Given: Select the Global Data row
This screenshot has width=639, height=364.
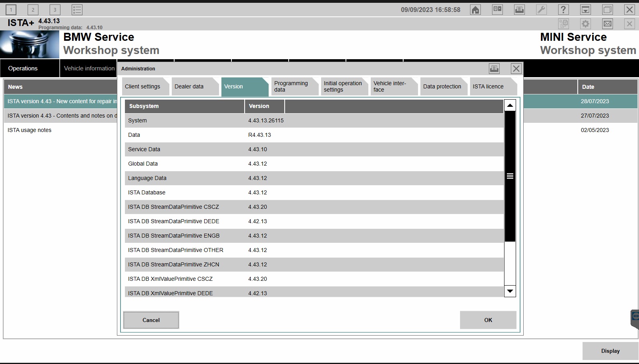Looking at the screenshot, I should 314,164.
